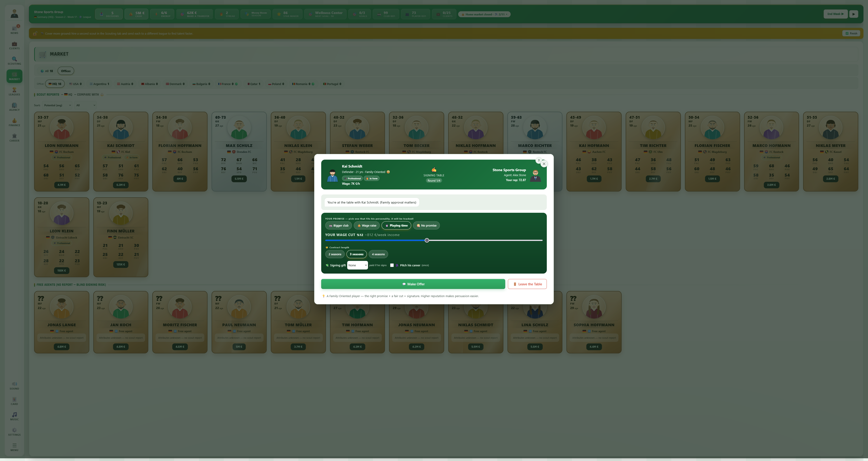Select the France 0 office filter
The height and width of the screenshot is (461, 868).
pyautogui.click(x=228, y=84)
